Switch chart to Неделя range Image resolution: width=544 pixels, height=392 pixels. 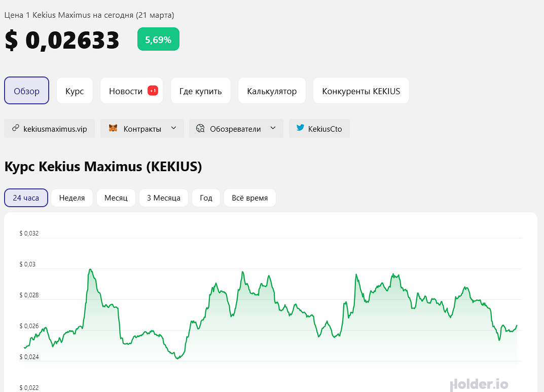click(72, 198)
